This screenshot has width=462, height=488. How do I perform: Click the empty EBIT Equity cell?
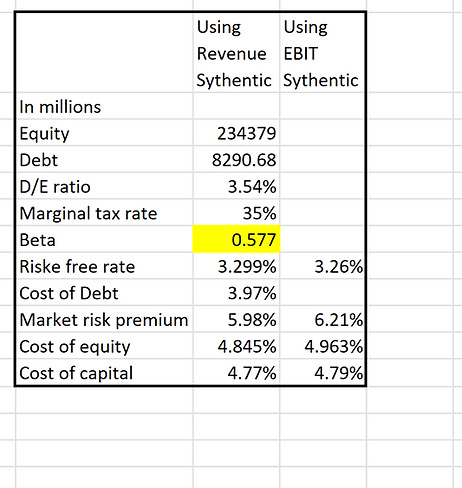(323, 133)
